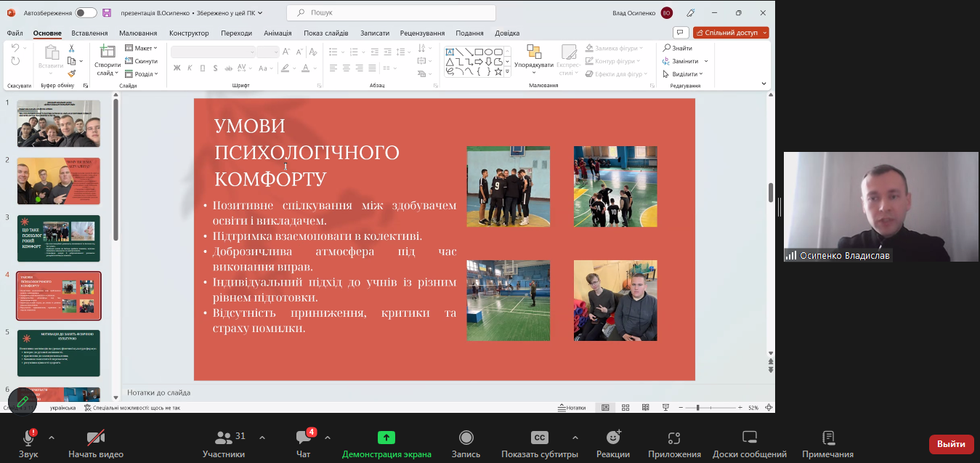The height and width of the screenshot is (463, 980).
Task: Open the Анімація ribbon tab
Action: point(278,33)
